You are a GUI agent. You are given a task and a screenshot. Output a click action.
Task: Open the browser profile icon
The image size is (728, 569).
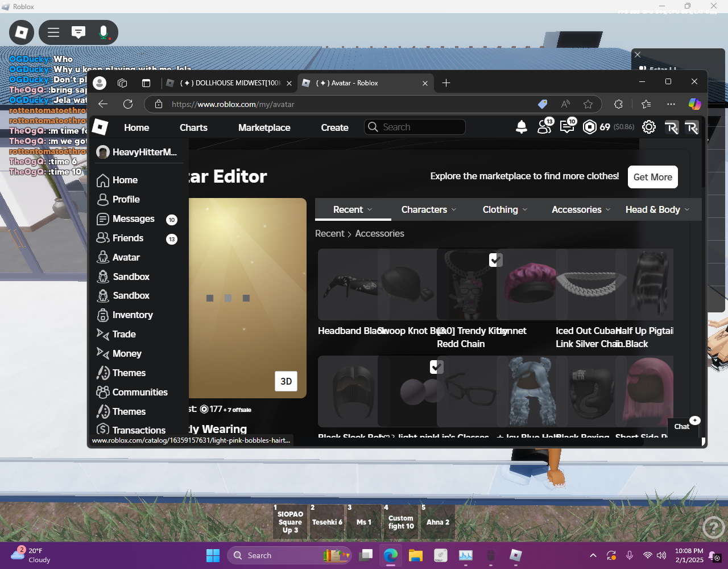click(x=100, y=83)
